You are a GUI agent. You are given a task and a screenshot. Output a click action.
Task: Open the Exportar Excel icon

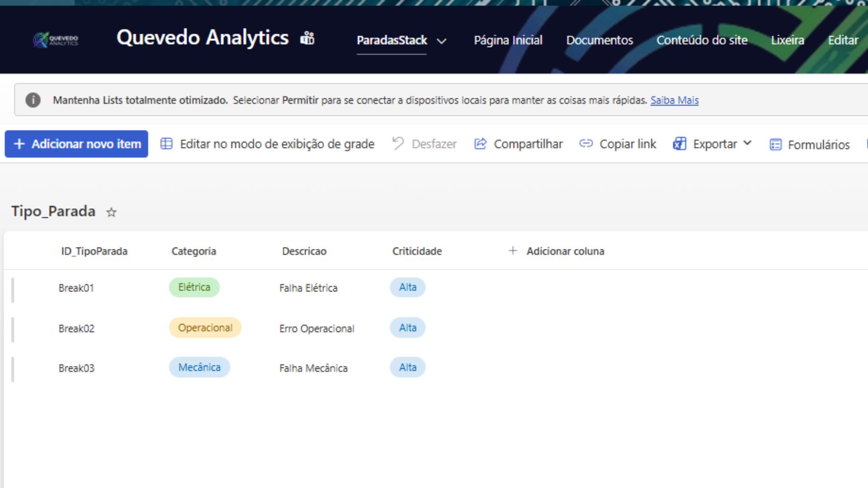(679, 144)
